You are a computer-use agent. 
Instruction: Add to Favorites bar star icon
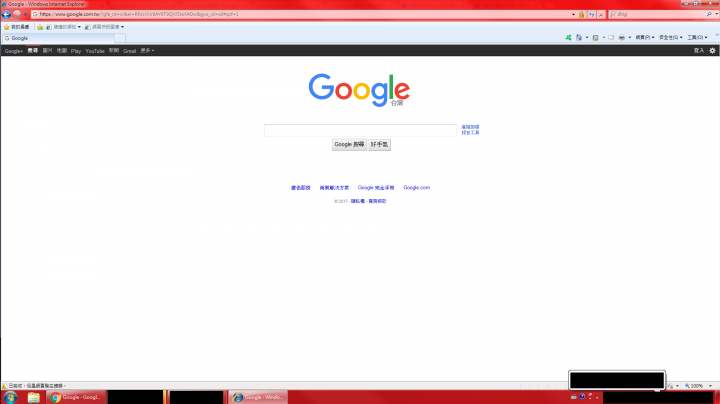tap(40, 27)
